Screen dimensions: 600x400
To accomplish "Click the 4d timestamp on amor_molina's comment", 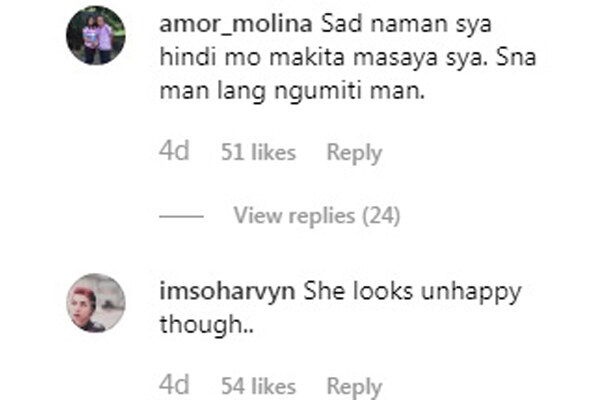I will pos(174,151).
